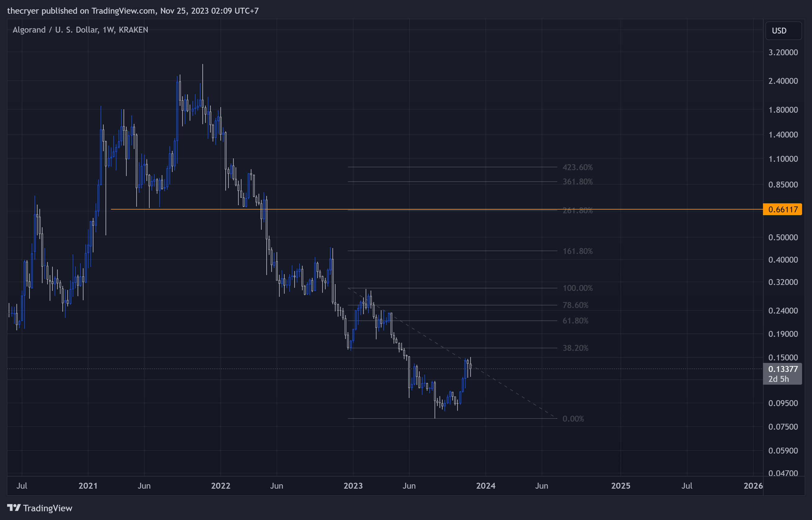
Task: Select the orange 0.66117 price label
Action: 782,209
